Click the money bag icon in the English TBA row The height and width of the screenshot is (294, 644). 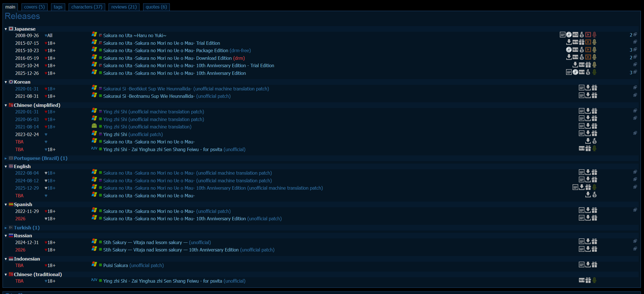(x=594, y=194)
